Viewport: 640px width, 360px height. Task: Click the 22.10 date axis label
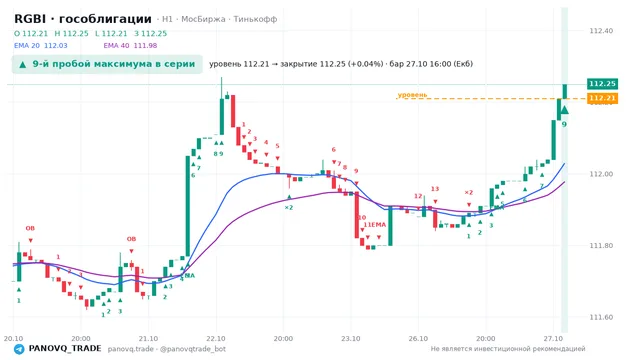(x=216, y=338)
